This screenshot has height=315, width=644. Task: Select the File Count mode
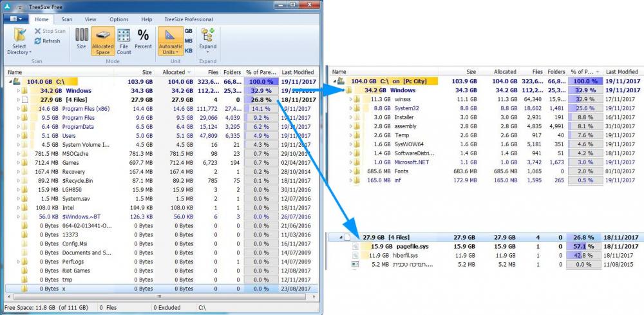(x=124, y=38)
